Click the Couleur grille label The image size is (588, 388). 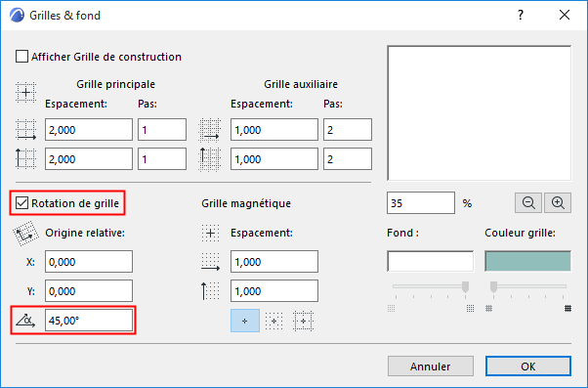[521, 233]
